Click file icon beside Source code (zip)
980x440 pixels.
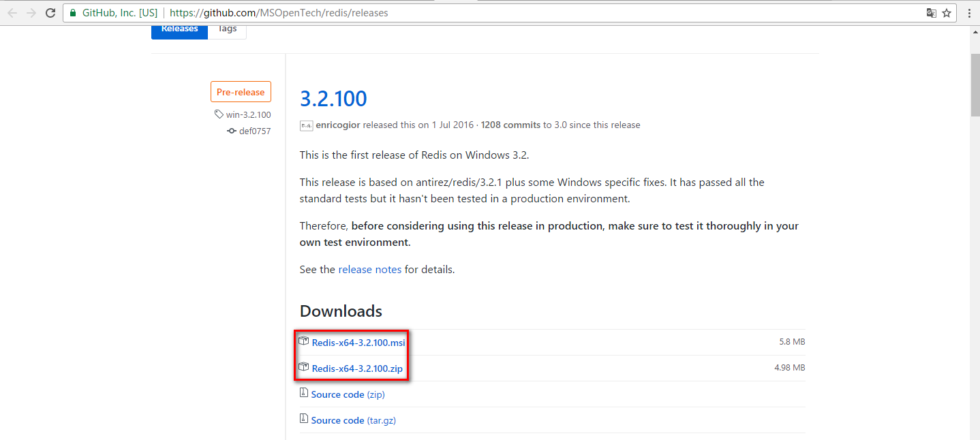tap(304, 393)
